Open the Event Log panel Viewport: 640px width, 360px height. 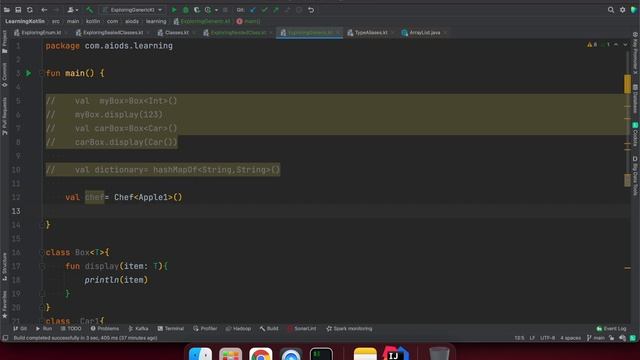pyautogui.click(x=611, y=329)
